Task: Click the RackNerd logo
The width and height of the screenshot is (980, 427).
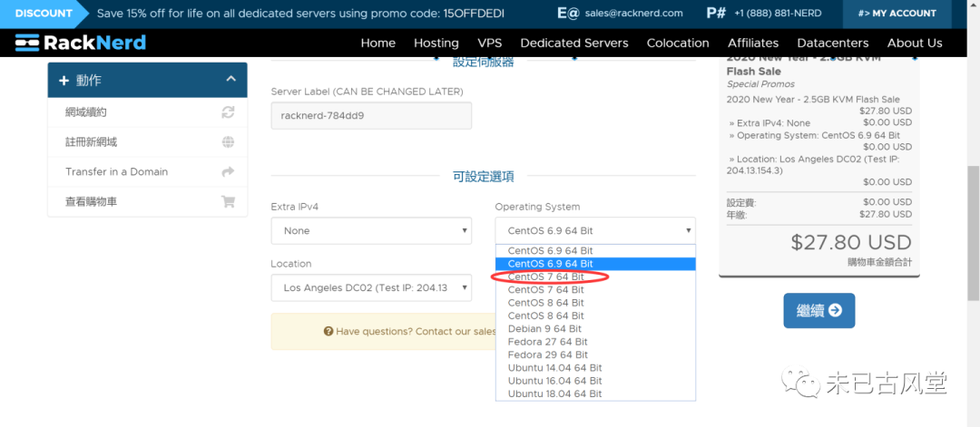Action: click(x=81, y=43)
